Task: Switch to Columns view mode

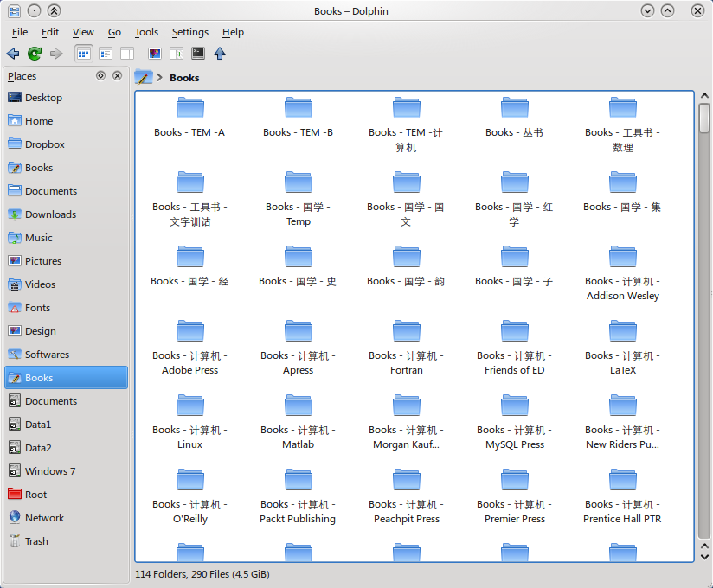Action: 127,54
